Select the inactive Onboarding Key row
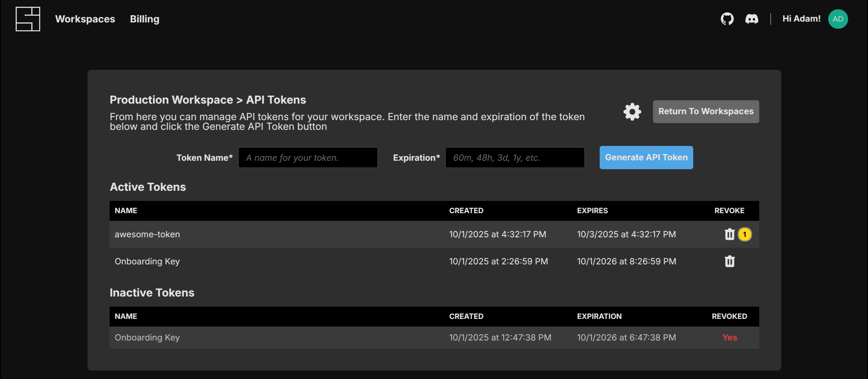 (x=147, y=338)
